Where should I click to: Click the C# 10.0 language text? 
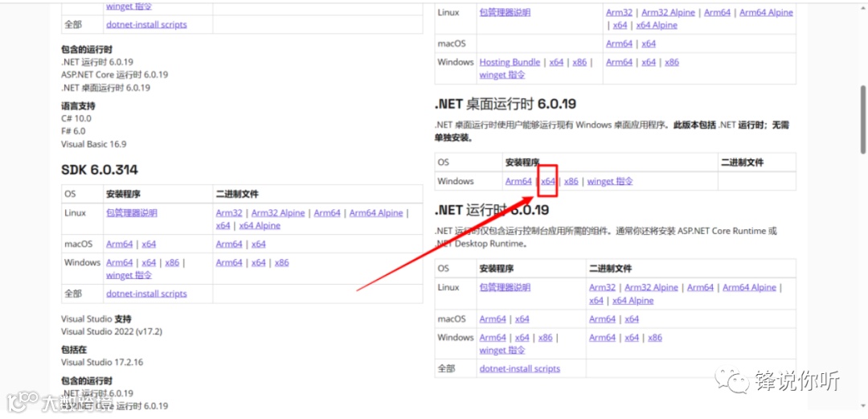[x=76, y=118]
